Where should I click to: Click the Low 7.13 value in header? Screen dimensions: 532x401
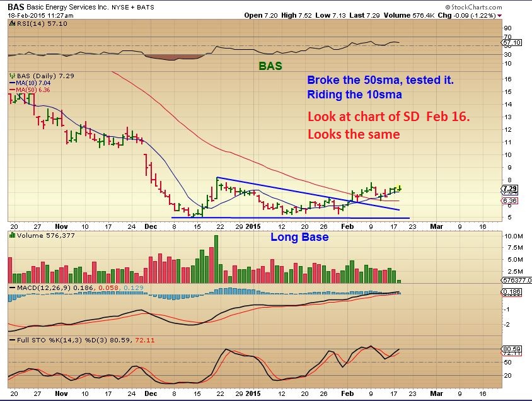tap(331, 16)
